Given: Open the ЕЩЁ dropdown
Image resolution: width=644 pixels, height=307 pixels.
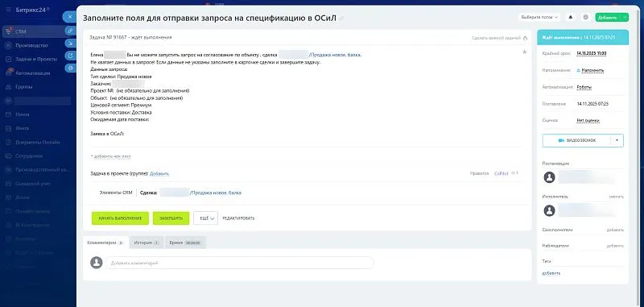Looking at the screenshot, I should (205, 218).
